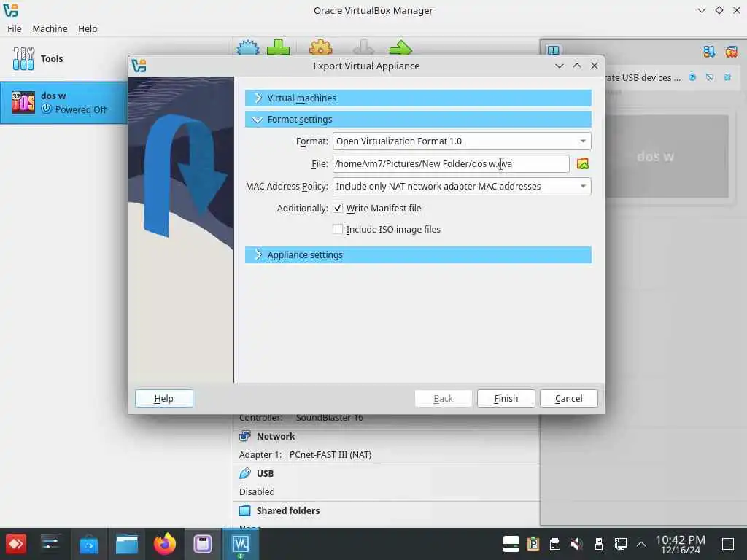Click the file browse icon beside File field
This screenshot has width=747, height=560.
[x=583, y=164]
